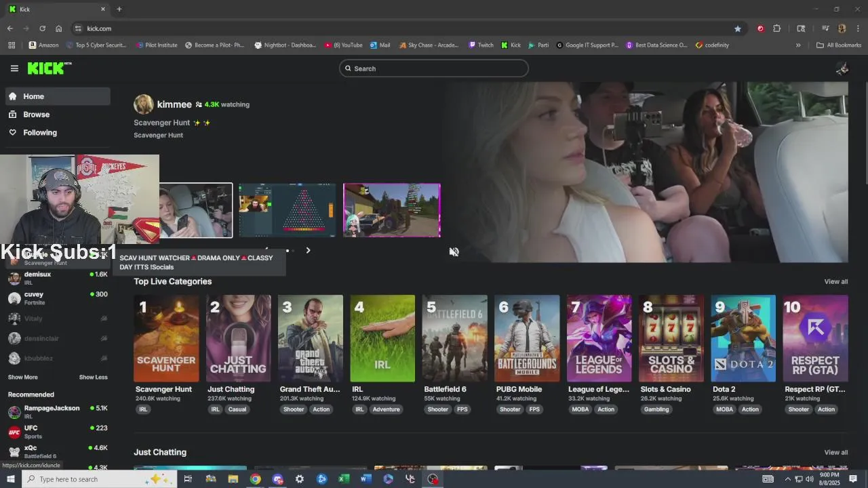Open the profile avatar menu
This screenshot has height=488, width=868.
[842, 68]
